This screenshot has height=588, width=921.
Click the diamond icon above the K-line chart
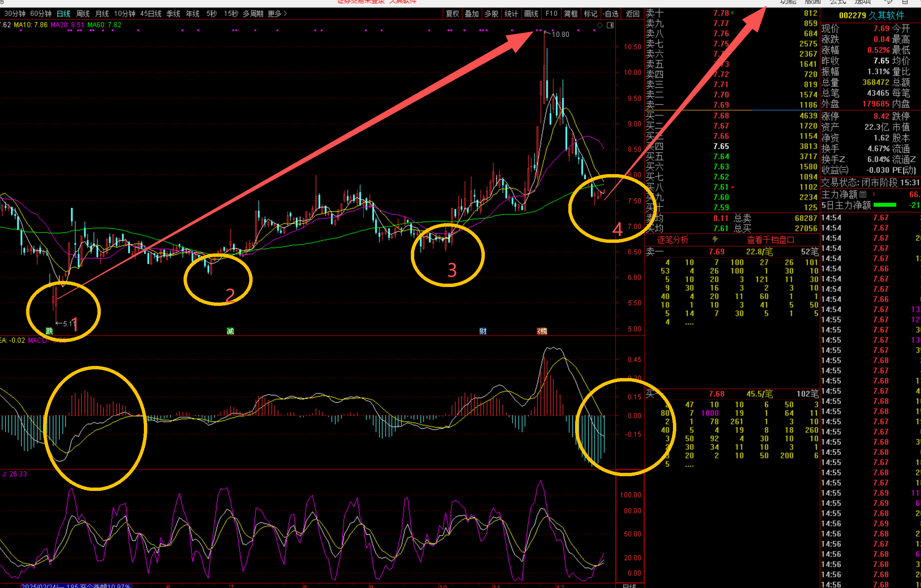pyautogui.click(x=600, y=25)
